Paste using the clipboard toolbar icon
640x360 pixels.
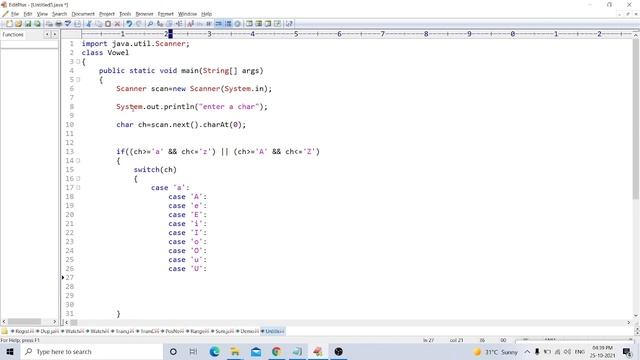(x=108, y=24)
